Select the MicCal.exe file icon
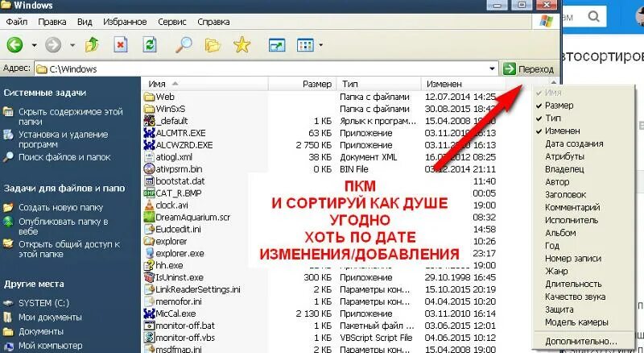This screenshot has height=353, width=644. tap(149, 314)
